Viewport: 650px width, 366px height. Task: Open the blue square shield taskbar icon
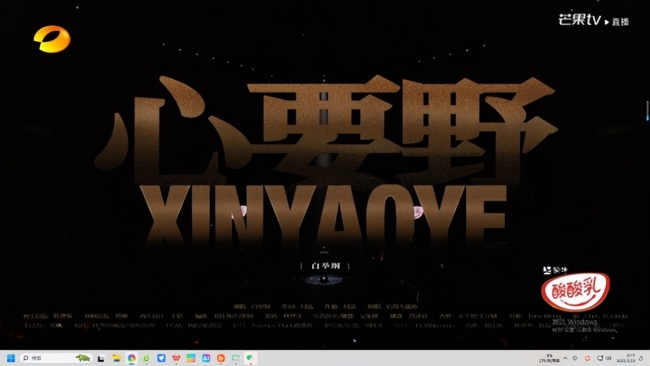click(x=161, y=358)
